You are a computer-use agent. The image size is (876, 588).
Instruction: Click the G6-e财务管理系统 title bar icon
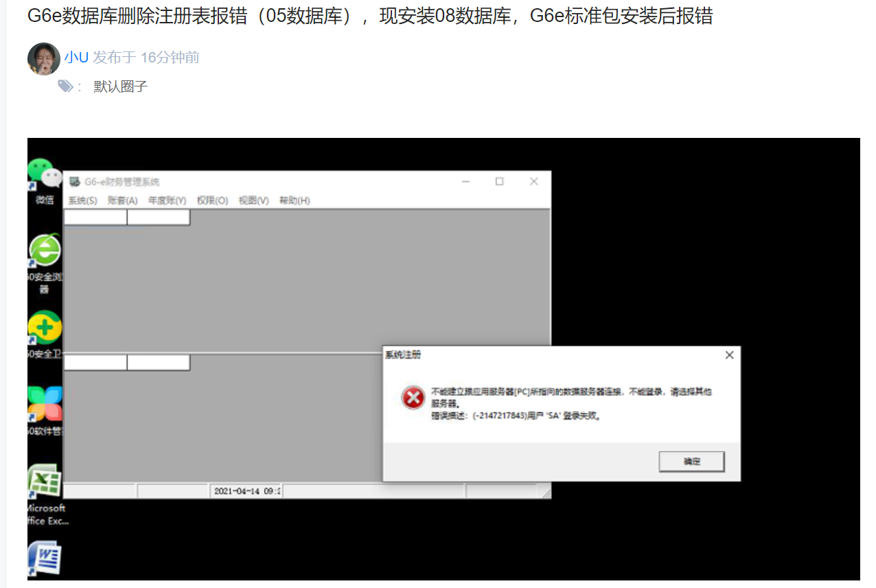pyautogui.click(x=74, y=182)
